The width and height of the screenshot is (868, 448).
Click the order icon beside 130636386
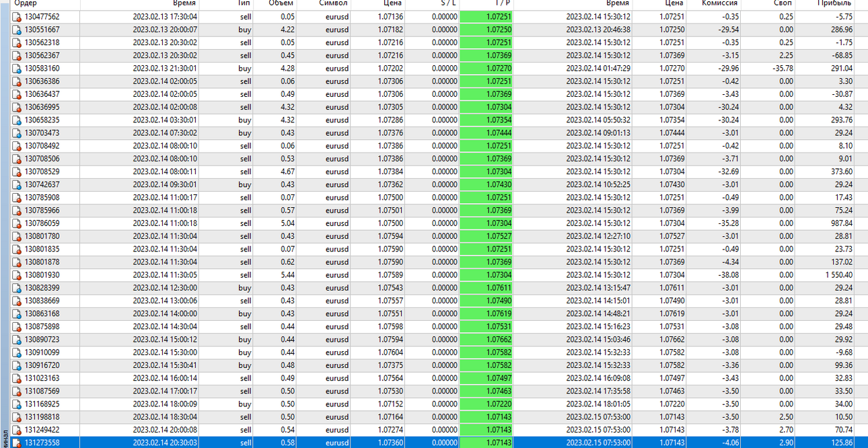(x=17, y=81)
